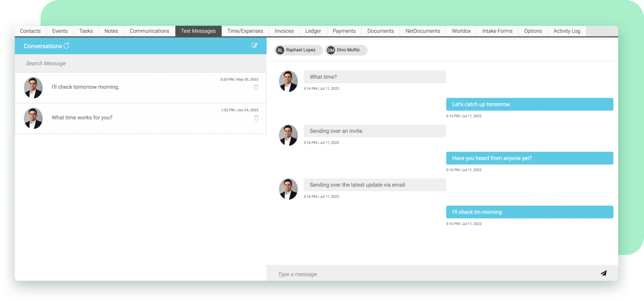Open the Intake Forms tab
This screenshot has height=301, width=644.
click(497, 31)
